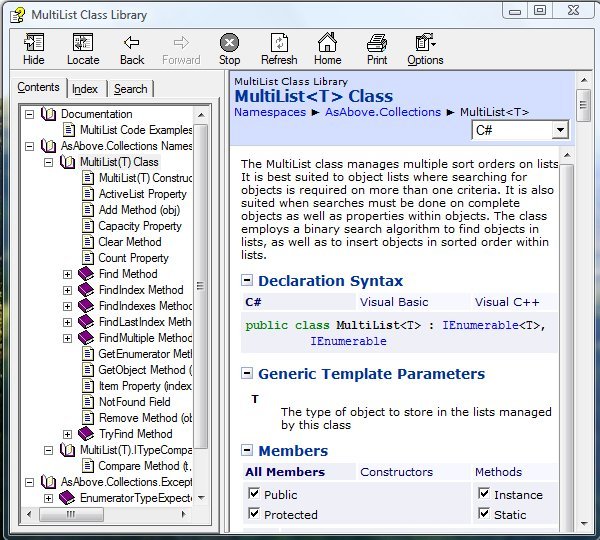Click purple book icon for FindIndex Method
Image resolution: width=600 pixels, height=540 pixels.
[86, 290]
